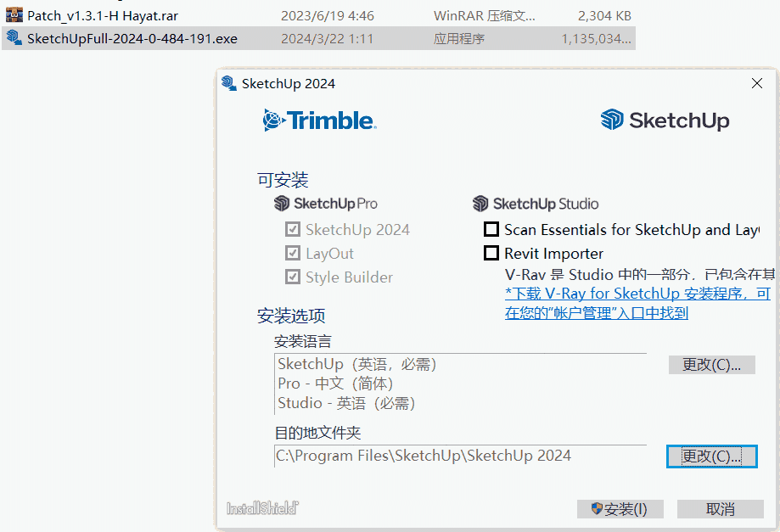
Task: Select the Patch_v1.3.1-H Hayat.rar archive icon
Action: 14,15
